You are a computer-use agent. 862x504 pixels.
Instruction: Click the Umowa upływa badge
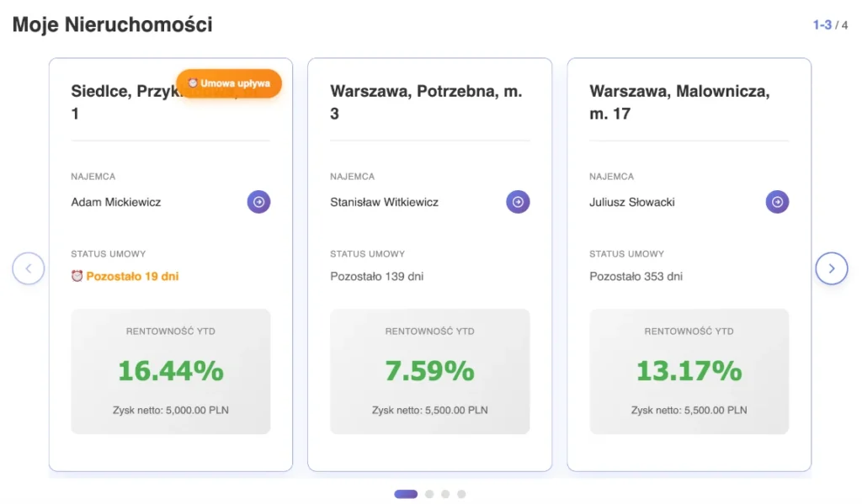click(x=229, y=83)
